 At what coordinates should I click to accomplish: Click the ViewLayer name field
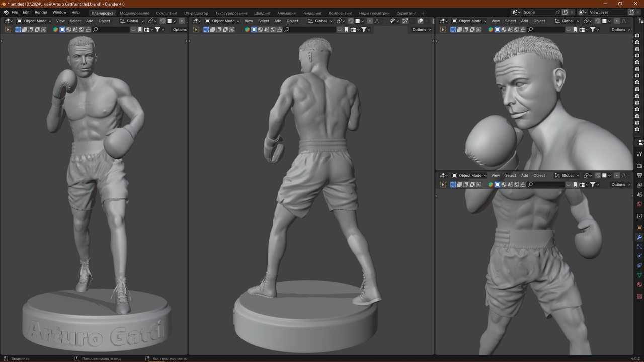click(x=607, y=12)
